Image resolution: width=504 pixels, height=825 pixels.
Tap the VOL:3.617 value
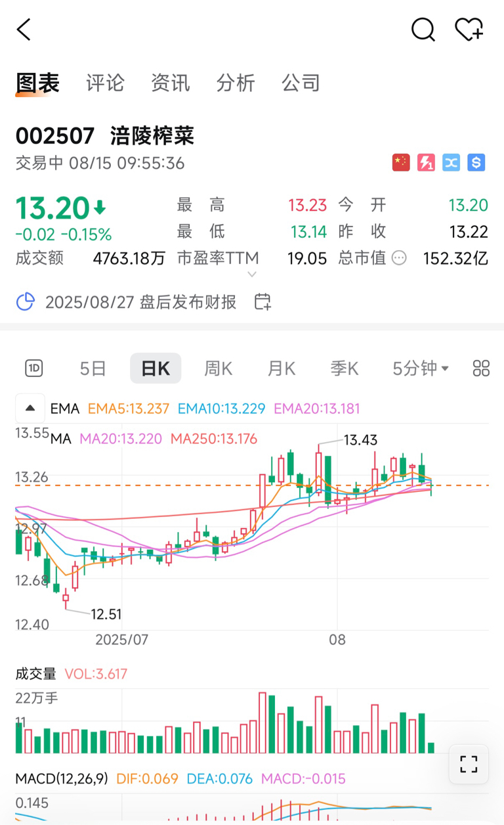pyautogui.click(x=96, y=674)
